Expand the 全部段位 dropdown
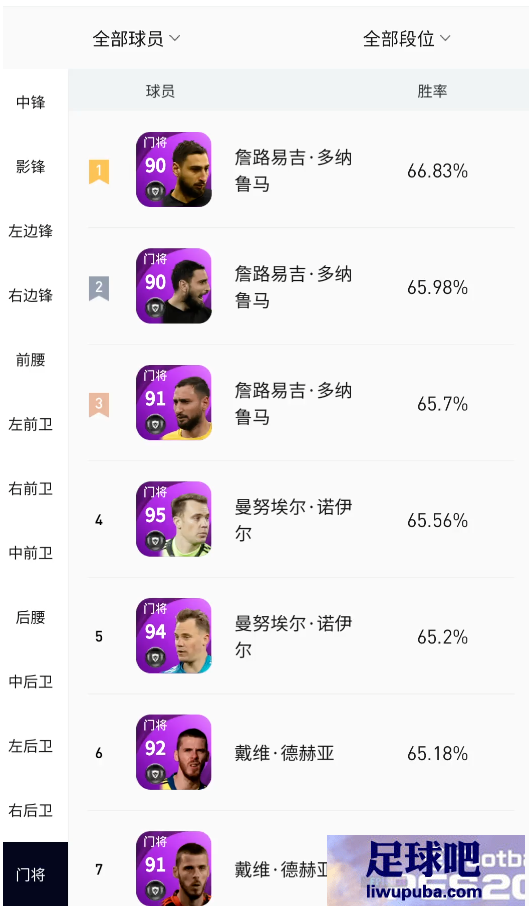Image resolution: width=530 pixels, height=911 pixels. click(407, 39)
